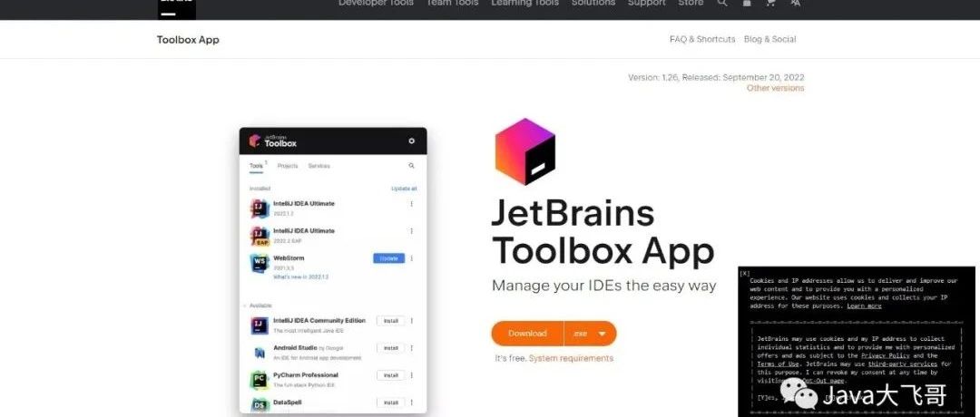Screen dimensions: 980x417
Task: Click the IntelliJ IDEA Ultimate EAP icon
Action: [260, 236]
